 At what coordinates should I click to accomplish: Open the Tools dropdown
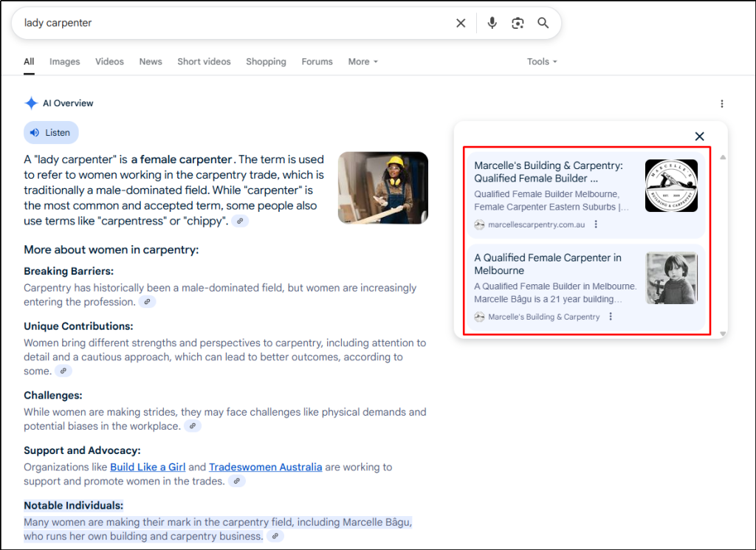pos(542,62)
